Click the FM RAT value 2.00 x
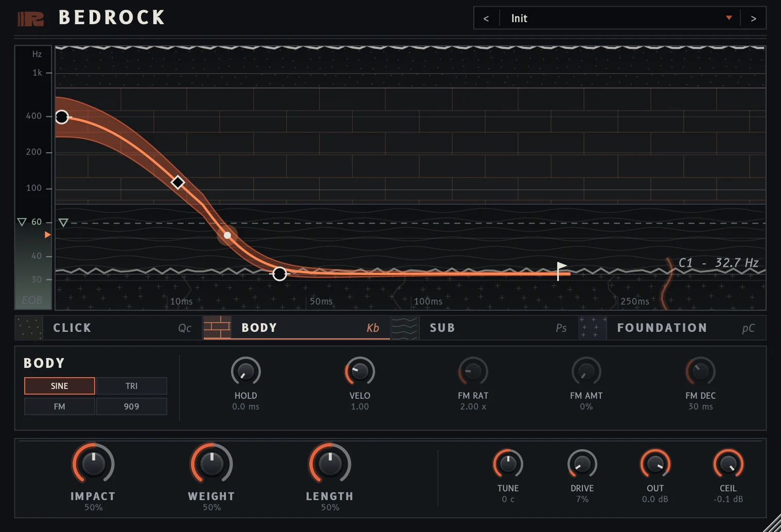 473,406
